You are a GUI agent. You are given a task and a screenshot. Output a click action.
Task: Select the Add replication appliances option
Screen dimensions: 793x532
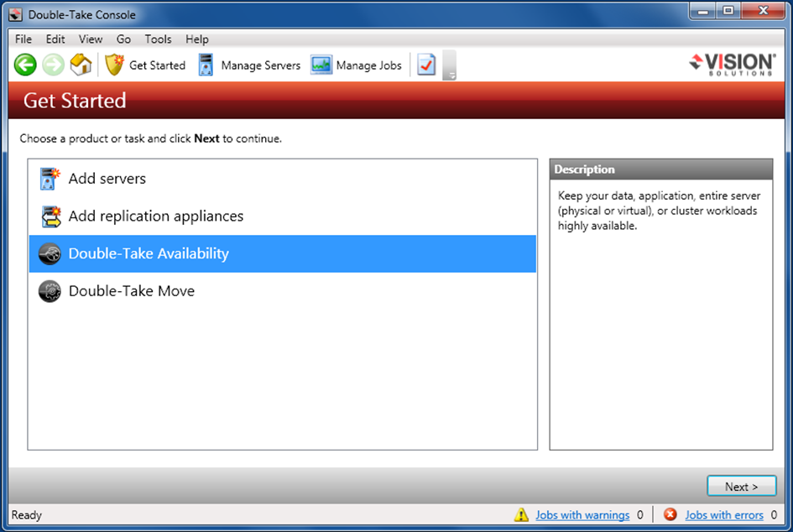click(x=283, y=216)
